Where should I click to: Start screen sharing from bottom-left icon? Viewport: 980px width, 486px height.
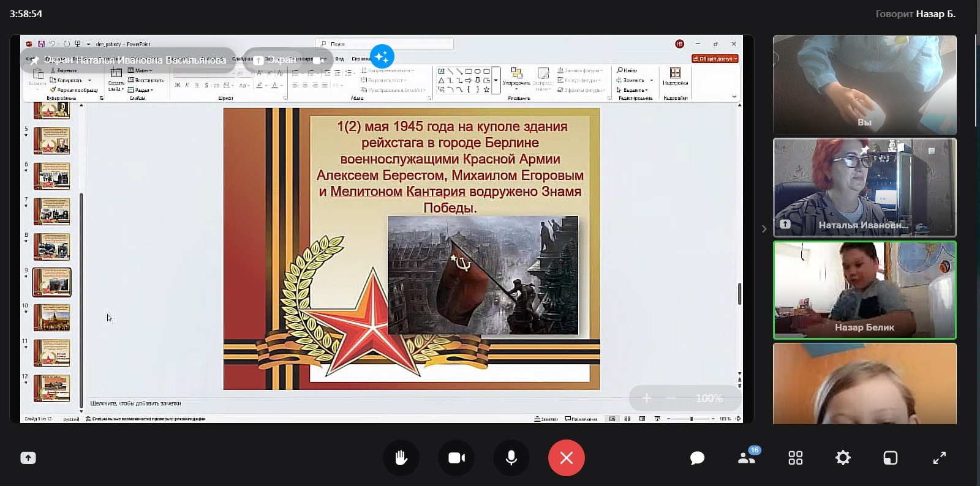[x=28, y=458]
